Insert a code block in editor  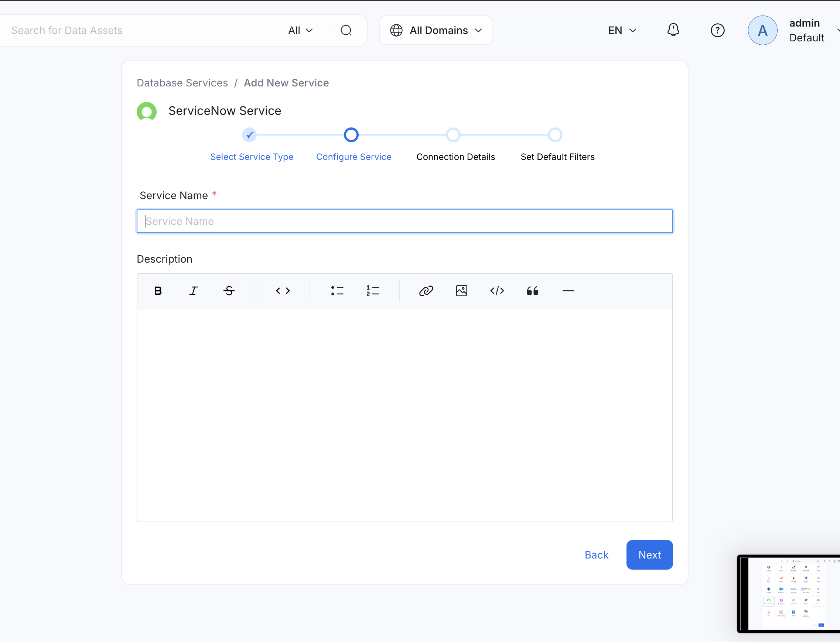click(x=497, y=291)
